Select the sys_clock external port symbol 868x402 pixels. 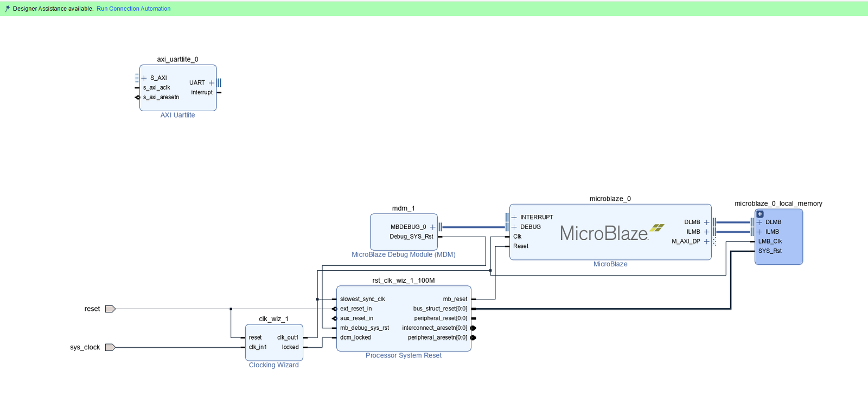110,348
